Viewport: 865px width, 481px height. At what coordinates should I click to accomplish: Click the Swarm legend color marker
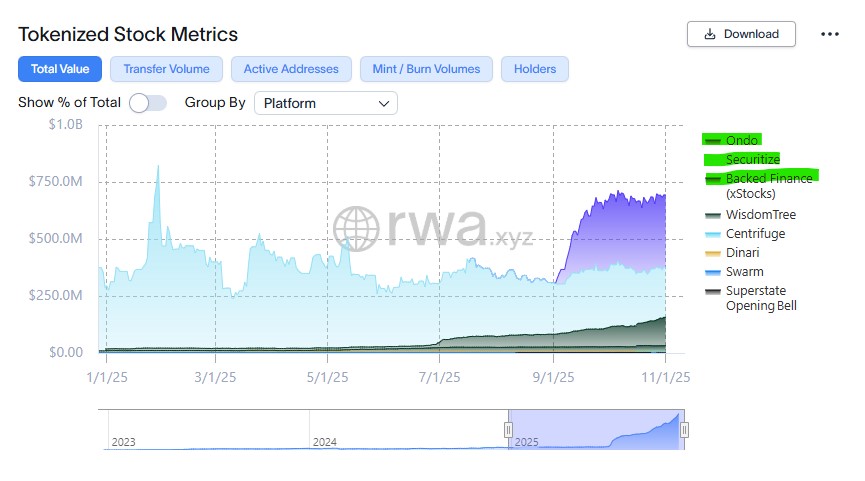pos(713,272)
